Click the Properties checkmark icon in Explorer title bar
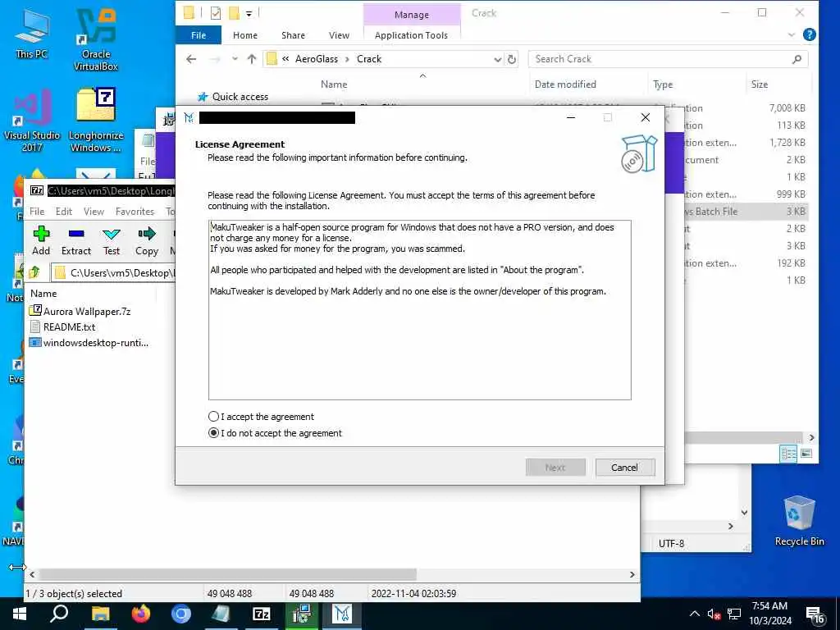This screenshot has width=840, height=630. click(x=216, y=13)
